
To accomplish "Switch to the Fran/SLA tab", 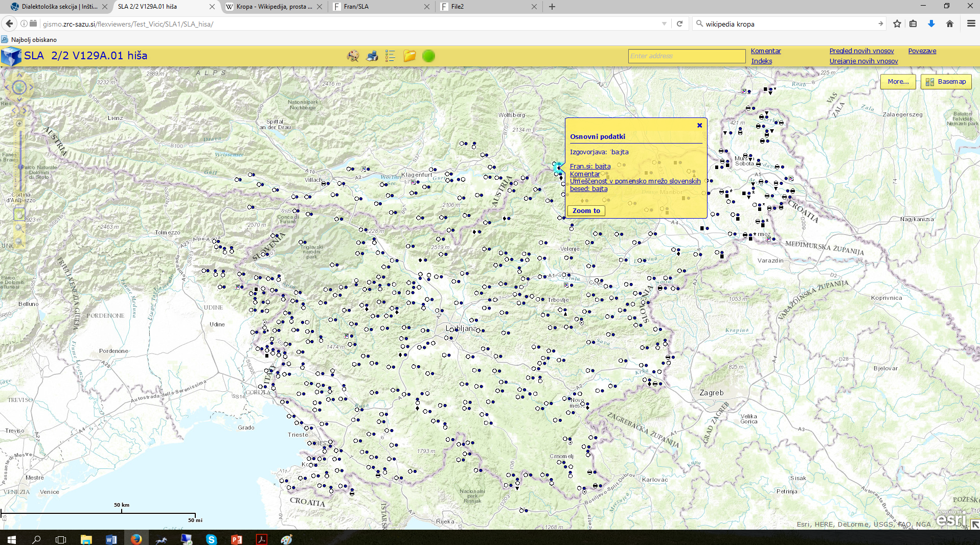I will 381,7.
